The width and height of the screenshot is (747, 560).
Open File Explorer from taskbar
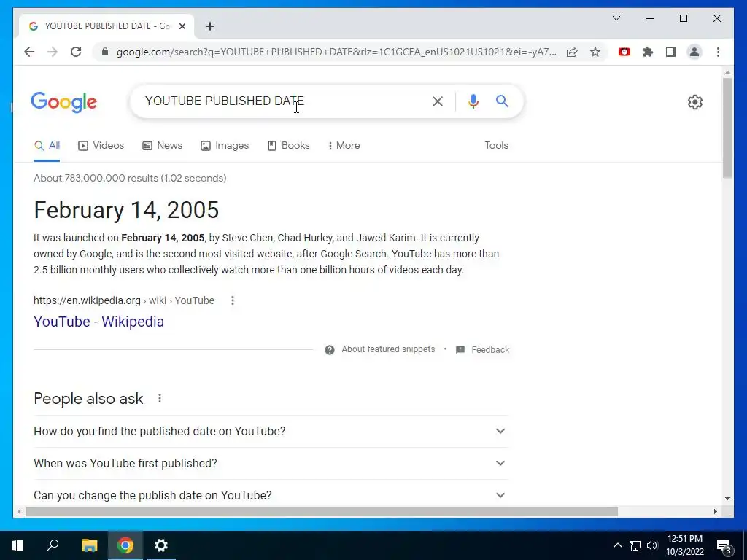(x=89, y=545)
